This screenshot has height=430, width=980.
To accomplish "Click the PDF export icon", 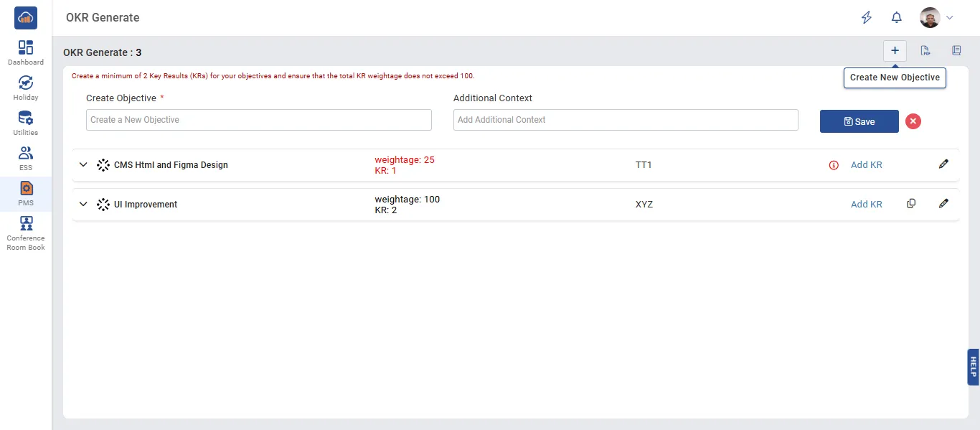I will click(925, 51).
